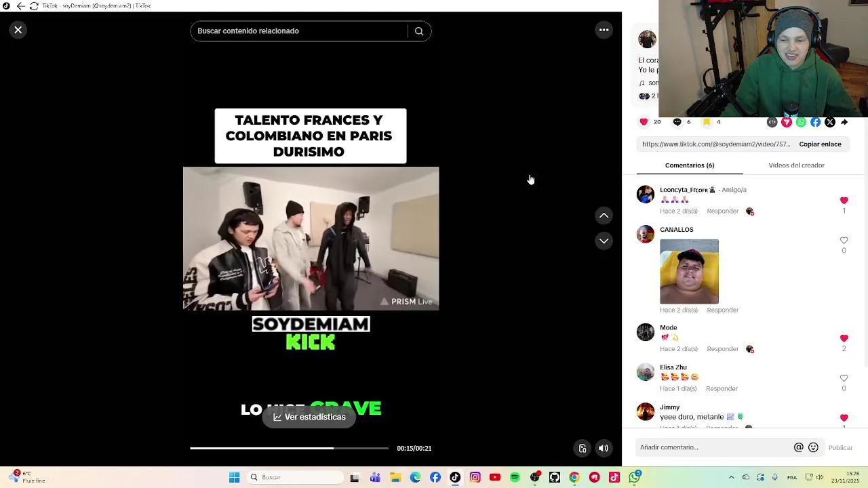Unlike Leoncyta_Frcoer's comment heart

point(844,201)
